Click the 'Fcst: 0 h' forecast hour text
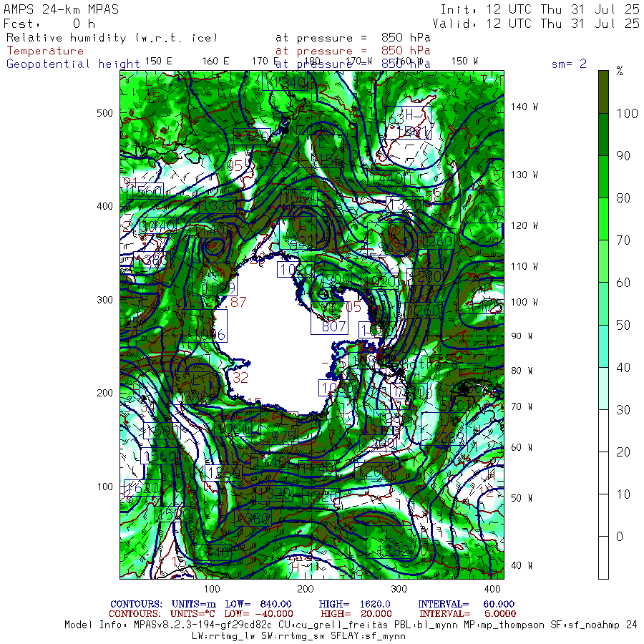Viewport: 644px width, 644px height. 49,24
